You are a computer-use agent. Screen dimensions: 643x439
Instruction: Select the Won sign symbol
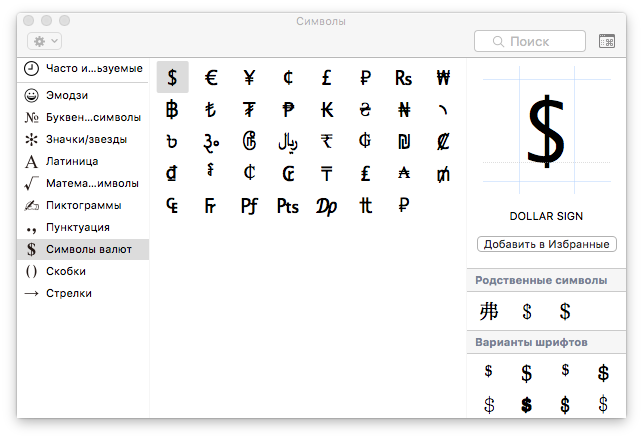(x=443, y=78)
